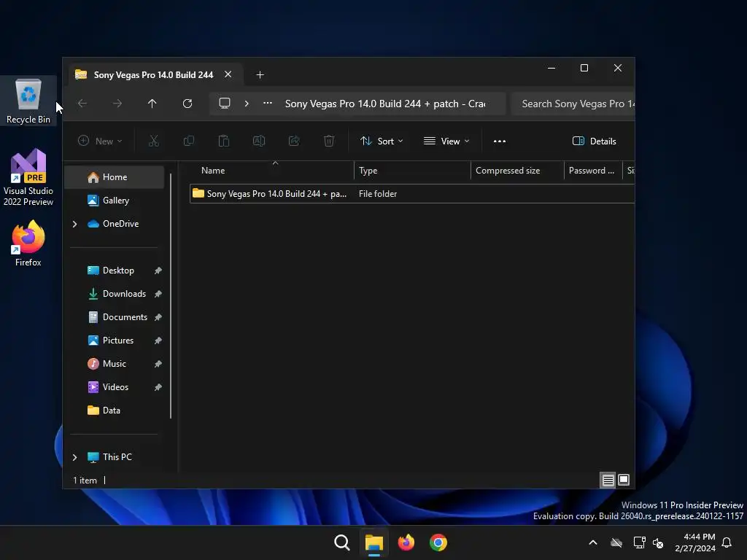
Task: Click the OneDrive cloud tray icon
Action: [616, 542]
